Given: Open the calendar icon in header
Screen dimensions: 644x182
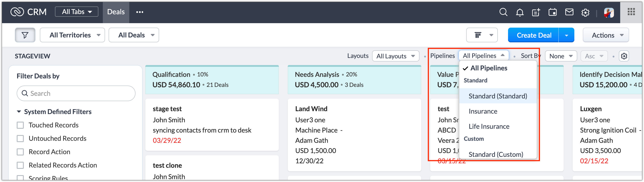Looking at the screenshot, I should point(553,12).
